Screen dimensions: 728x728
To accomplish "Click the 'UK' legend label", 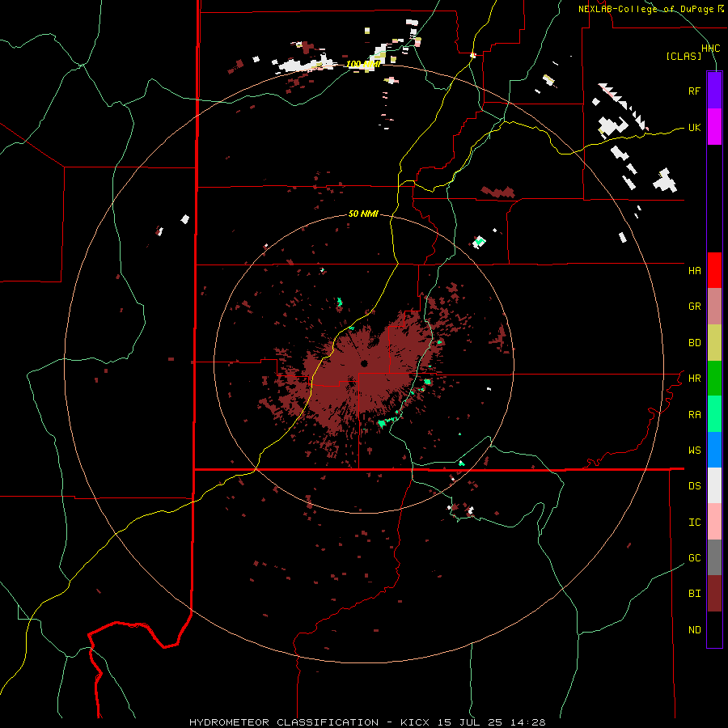I will click(x=694, y=127).
